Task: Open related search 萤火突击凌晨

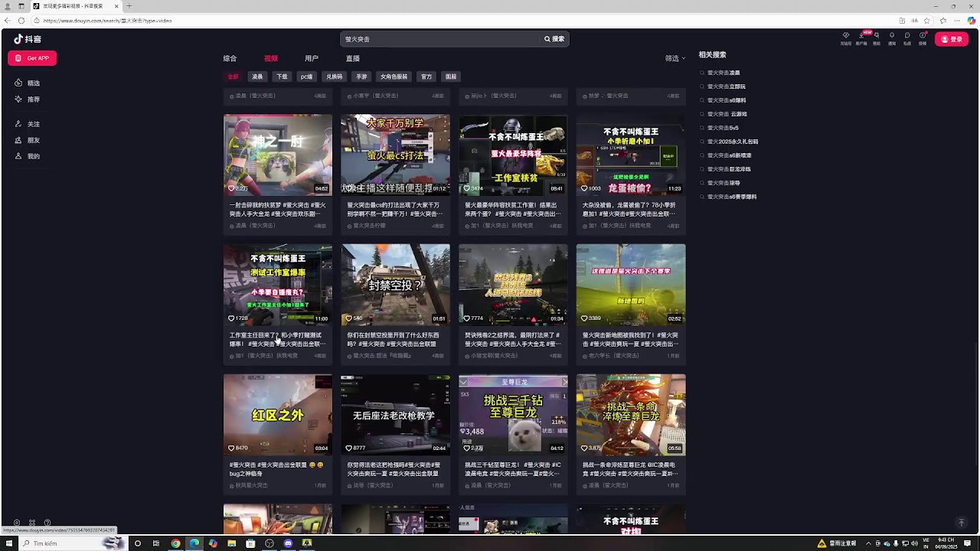Action: (723, 73)
